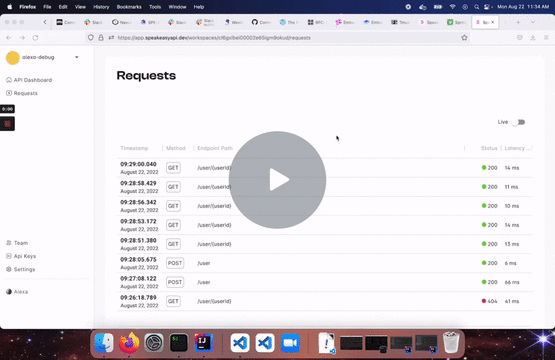The image size is (555, 360).
Task: Click the browser back arrow
Action: [9, 38]
